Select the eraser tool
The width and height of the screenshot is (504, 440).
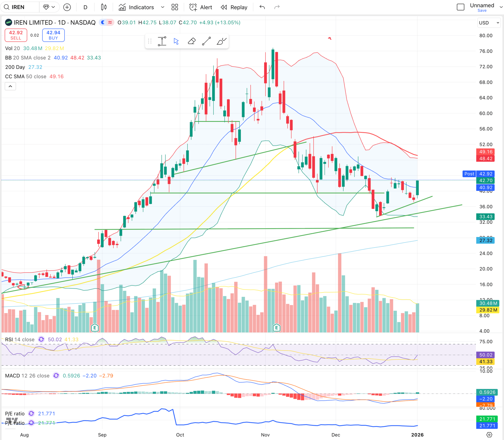(192, 41)
